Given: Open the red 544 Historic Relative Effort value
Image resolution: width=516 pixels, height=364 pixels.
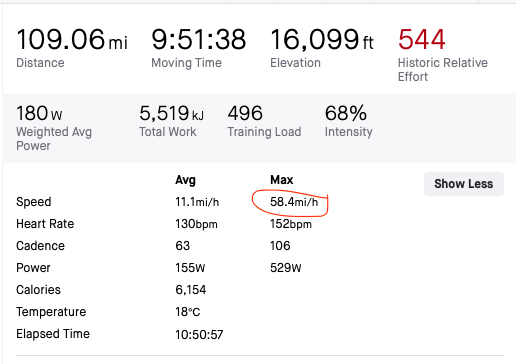Looking at the screenshot, I should (x=422, y=39).
